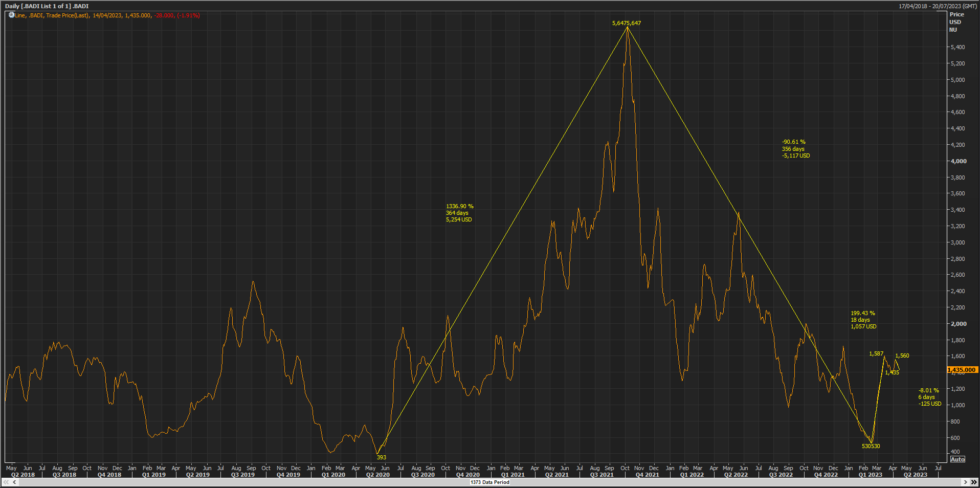
Task: Jump to chart start with double left arrow
Action: point(6,482)
